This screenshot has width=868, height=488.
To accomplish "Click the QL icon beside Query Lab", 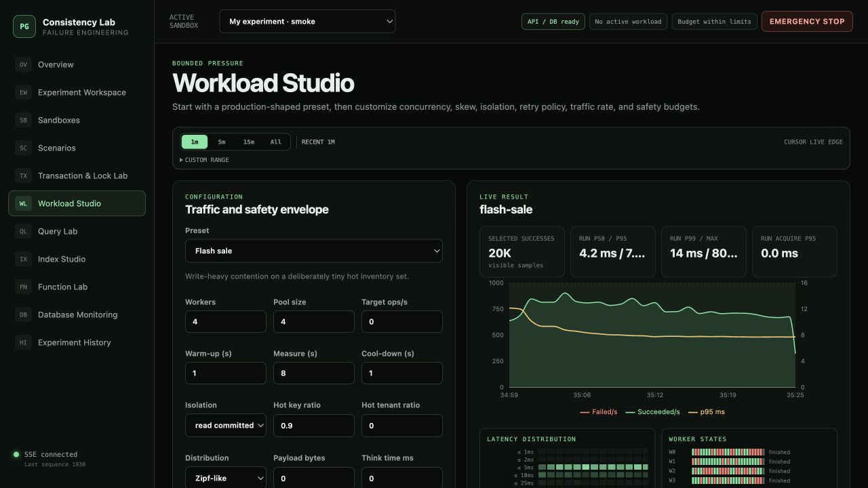I will pos(24,231).
